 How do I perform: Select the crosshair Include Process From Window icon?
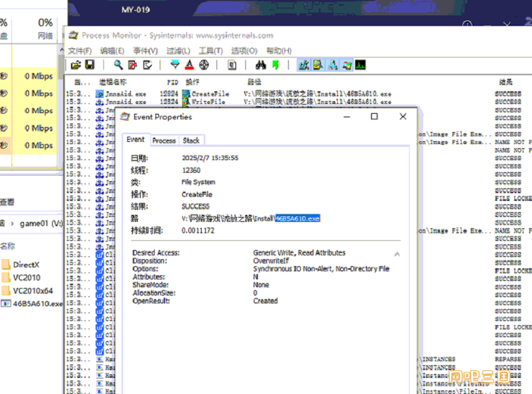pos(204,65)
